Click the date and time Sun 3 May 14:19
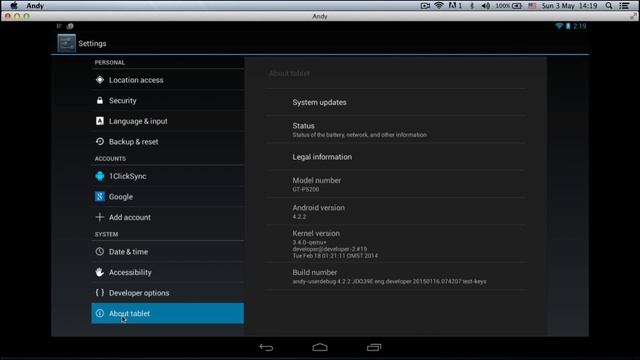The height and width of the screenshot is (360, 640). [569, 5]
